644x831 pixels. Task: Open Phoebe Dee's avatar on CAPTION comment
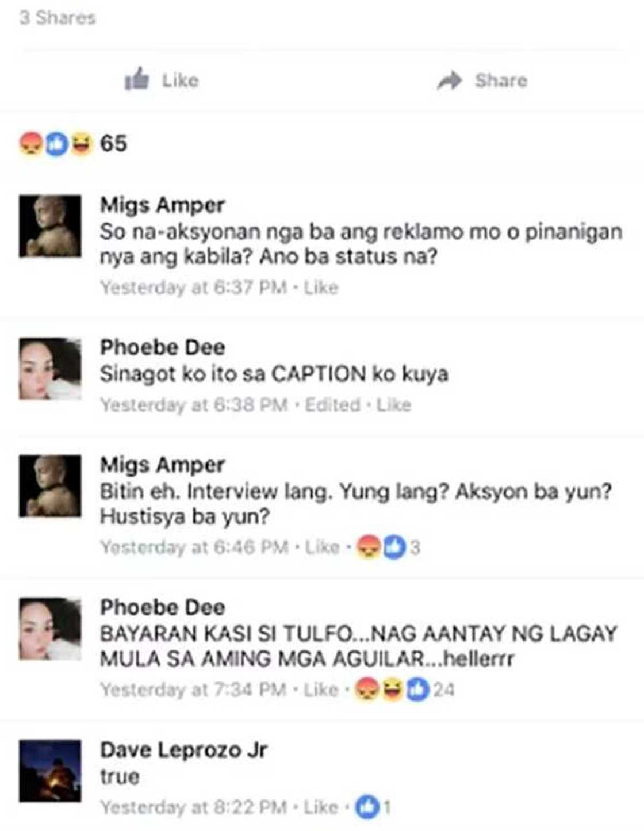pos(50,369)
